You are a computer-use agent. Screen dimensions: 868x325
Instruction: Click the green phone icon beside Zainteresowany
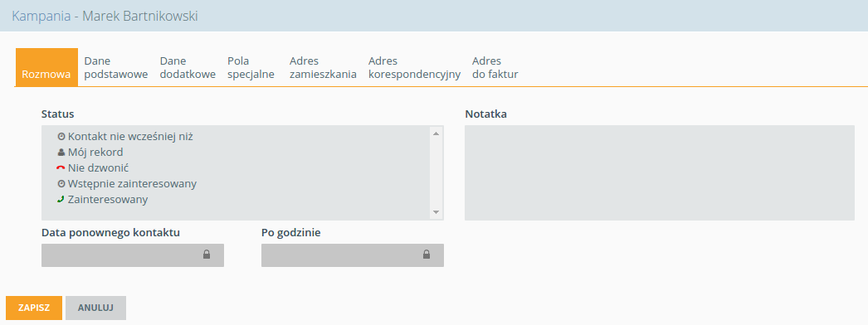[61, 200]
